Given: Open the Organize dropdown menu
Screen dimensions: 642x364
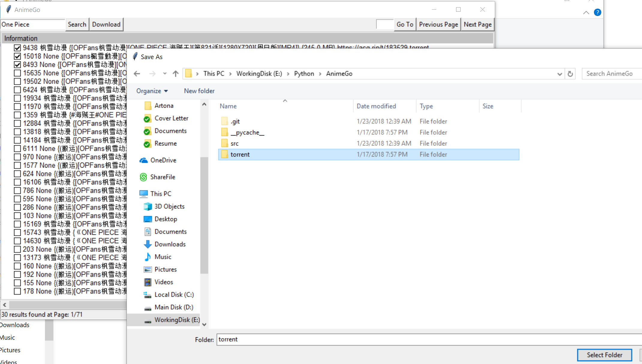Looking at the screenshot, I should [152, 91].
